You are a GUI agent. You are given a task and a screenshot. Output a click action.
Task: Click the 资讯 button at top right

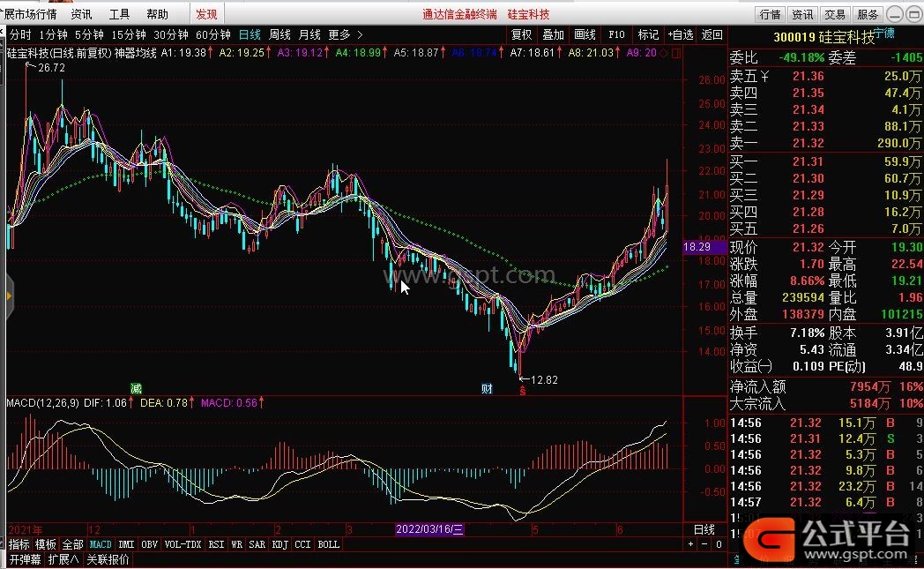[x=802, y=14]
